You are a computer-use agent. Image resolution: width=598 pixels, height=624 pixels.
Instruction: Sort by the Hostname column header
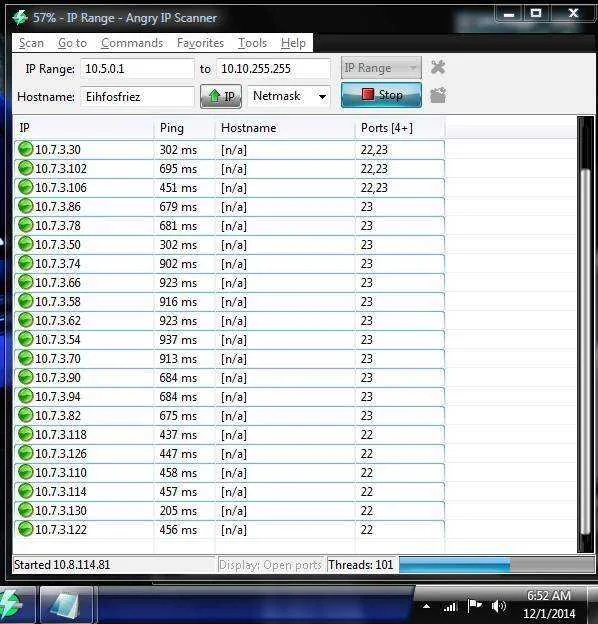285,128
